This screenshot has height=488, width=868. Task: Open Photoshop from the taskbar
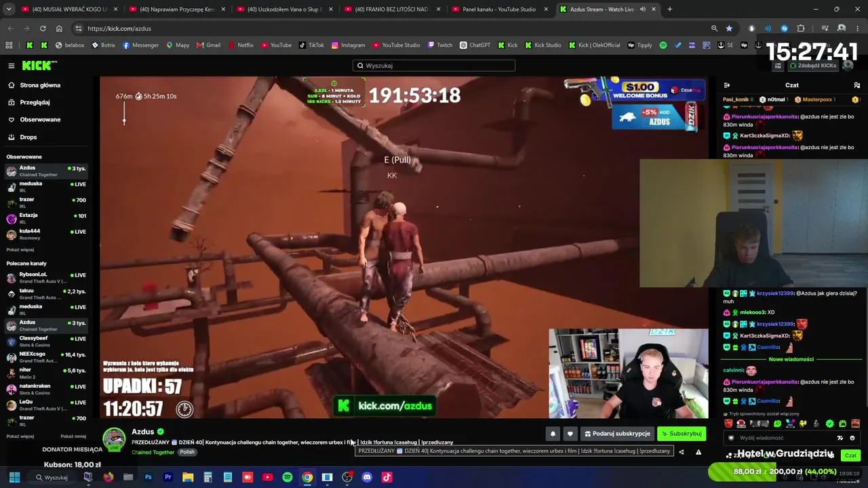pos(148,477)
